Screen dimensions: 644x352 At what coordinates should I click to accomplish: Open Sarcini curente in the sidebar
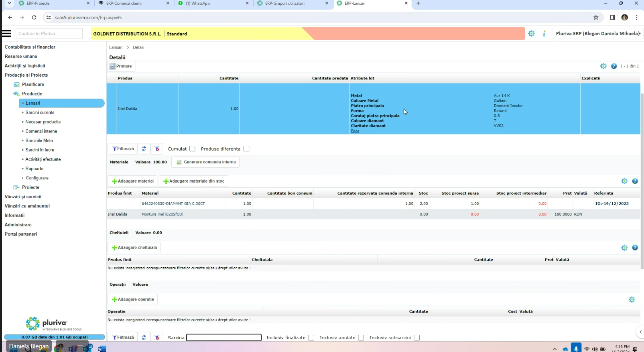click(x=40, y=112)
